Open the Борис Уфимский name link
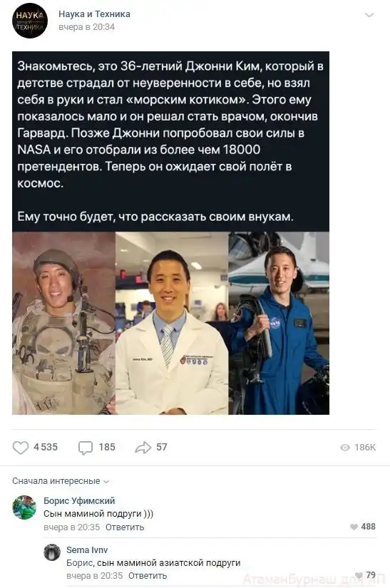390x588 pixels. 79,500
